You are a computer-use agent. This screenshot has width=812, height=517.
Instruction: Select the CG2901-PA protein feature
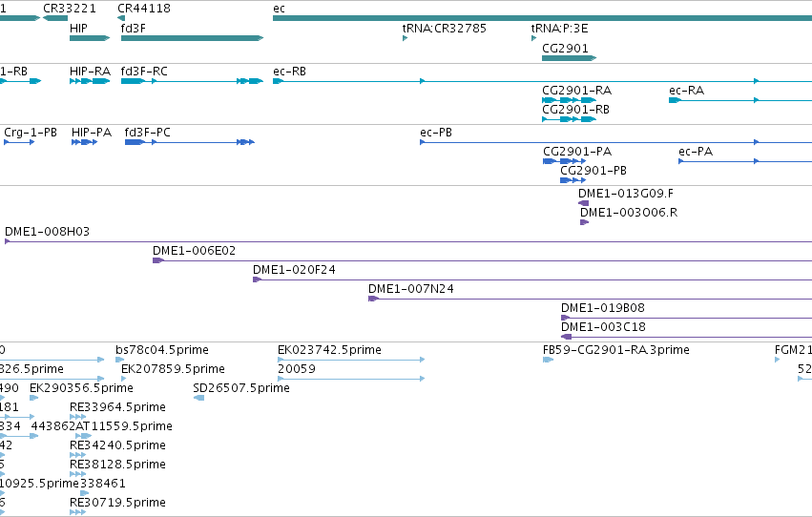565,161
